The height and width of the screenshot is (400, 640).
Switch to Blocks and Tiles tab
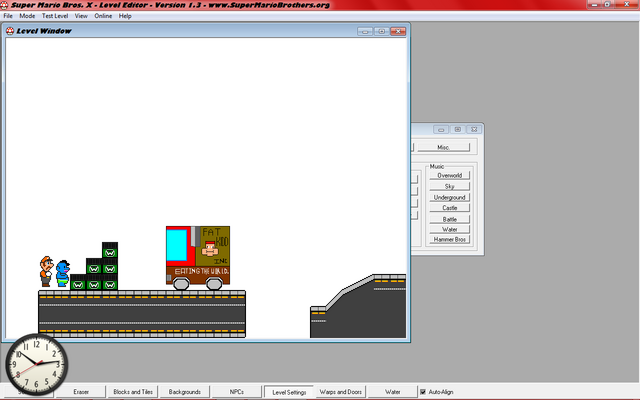click(133, 392)
